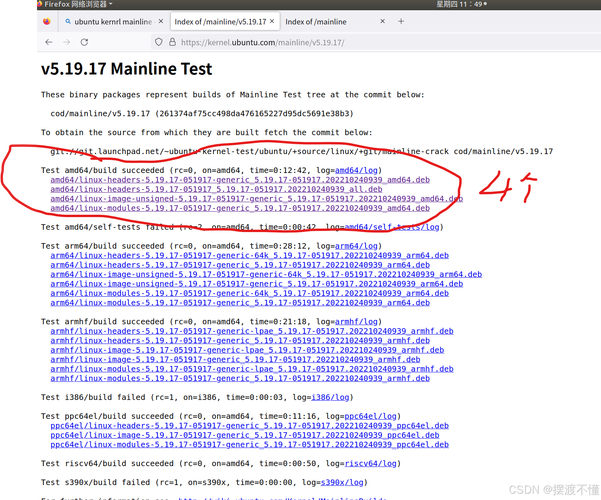
Task: Click the padlock site security icon
Action: pos(172,42)
